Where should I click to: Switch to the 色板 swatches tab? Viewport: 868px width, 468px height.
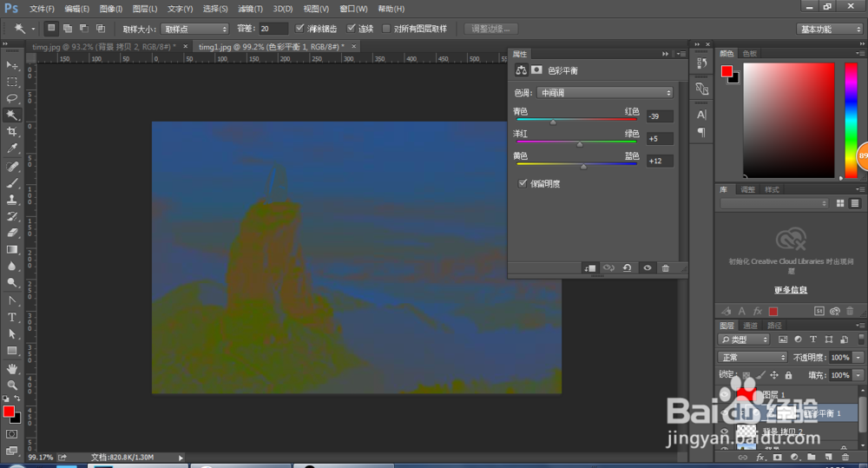tap(750, 53)
